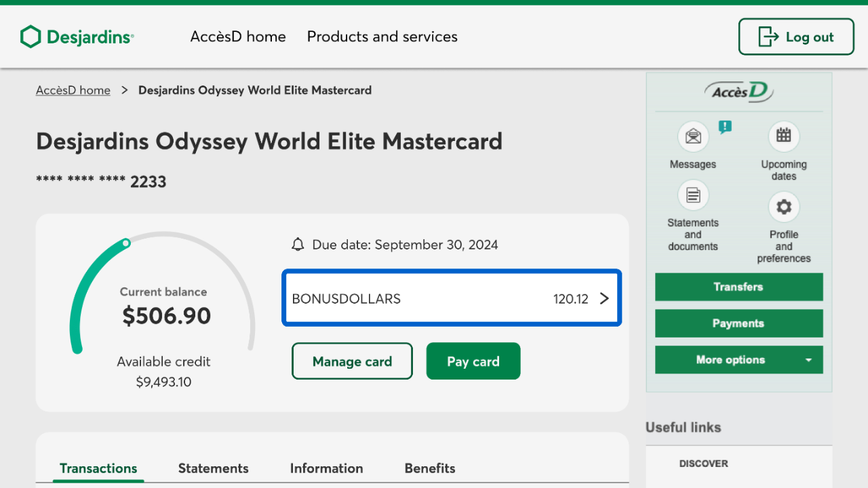Open Upcoming dates calendar icon
This screenshot has width=868, height=488.
pos(784,136)
